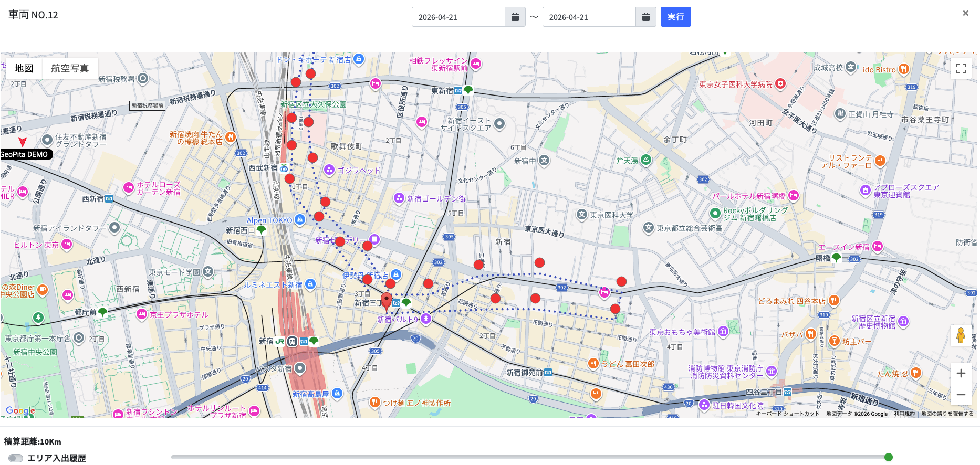
Task: Click the end date input field
Action: pyautogui.click(x=589, y=17)
